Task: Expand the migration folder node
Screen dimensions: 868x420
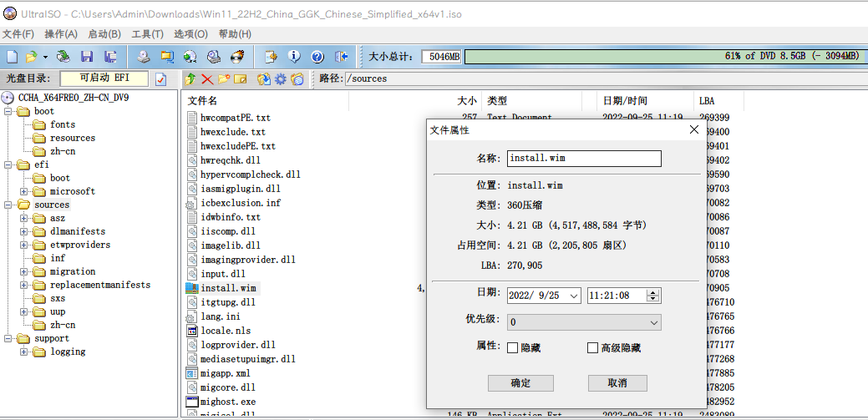Action: tap(23, 271)
